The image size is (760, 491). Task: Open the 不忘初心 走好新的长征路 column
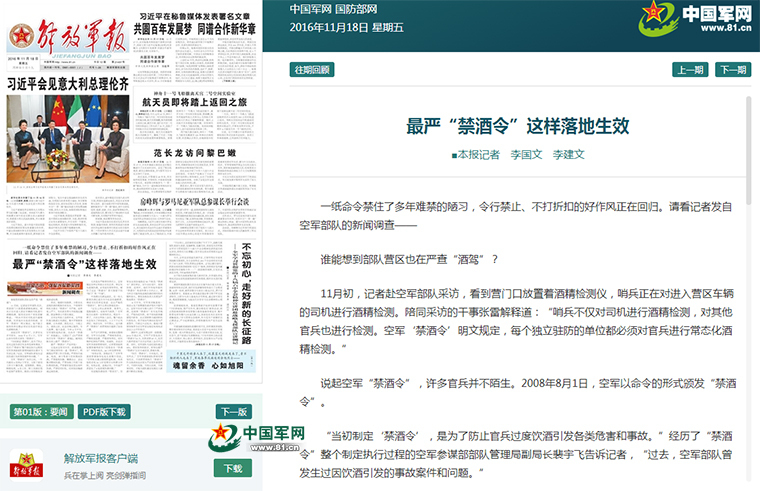(x=245, y=295)
